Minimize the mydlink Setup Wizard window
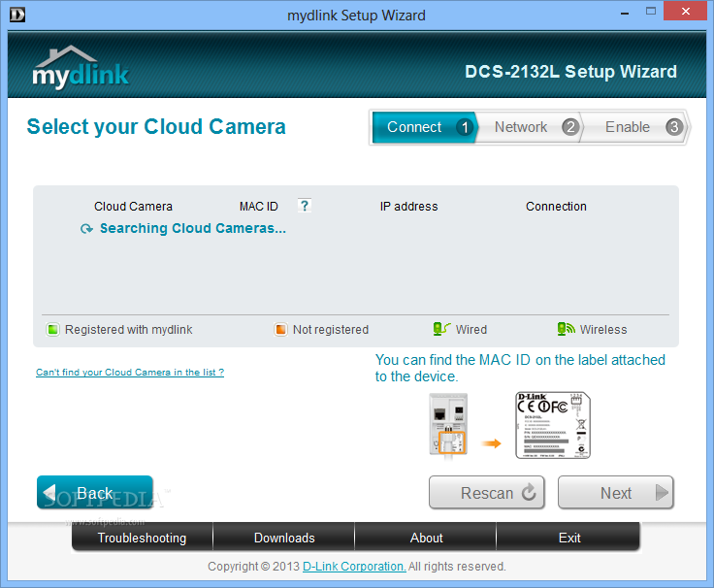714x588 pixels. [625, 13]
